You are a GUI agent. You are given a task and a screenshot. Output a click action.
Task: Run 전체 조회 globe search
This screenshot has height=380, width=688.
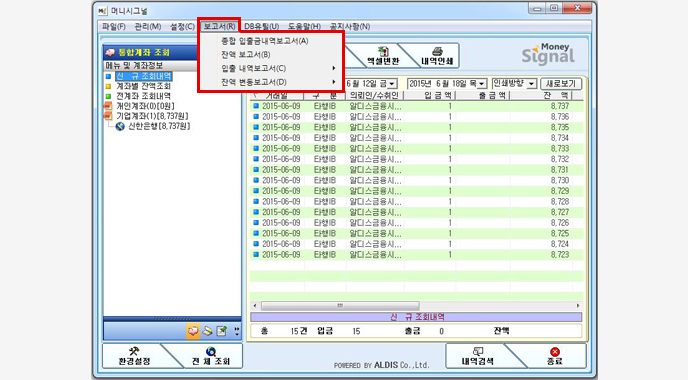point(211,356)
